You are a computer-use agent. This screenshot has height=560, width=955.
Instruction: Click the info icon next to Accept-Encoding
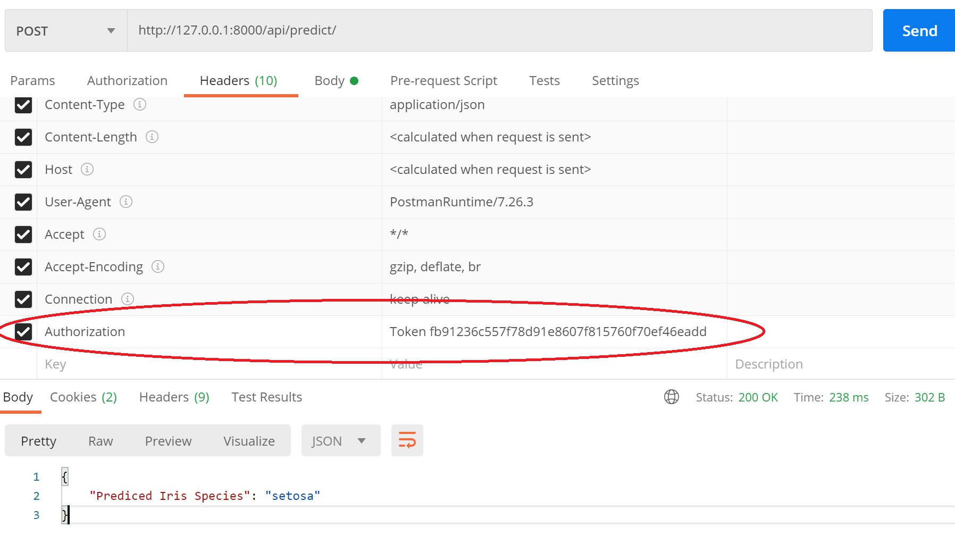tap(158, 266)
